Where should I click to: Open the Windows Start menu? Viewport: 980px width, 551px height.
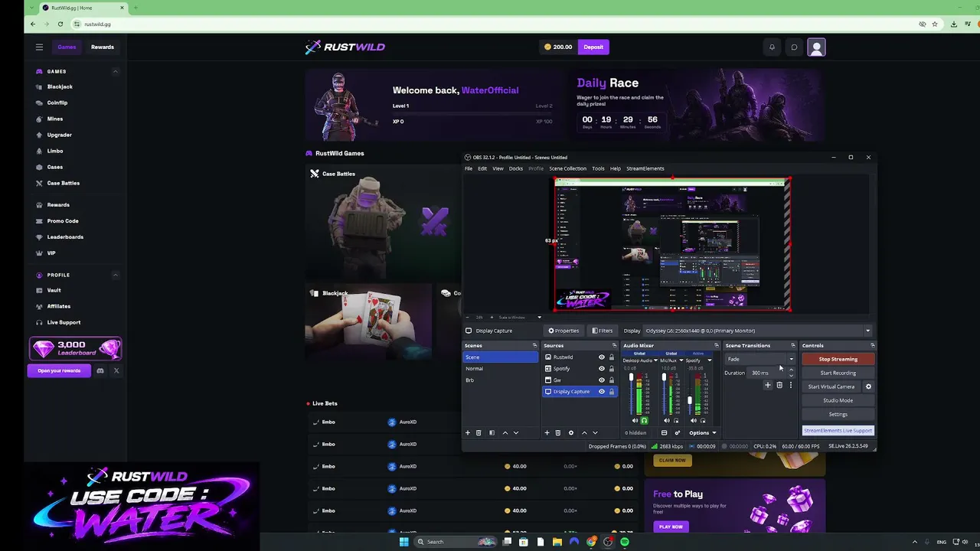tap(403, 542)
